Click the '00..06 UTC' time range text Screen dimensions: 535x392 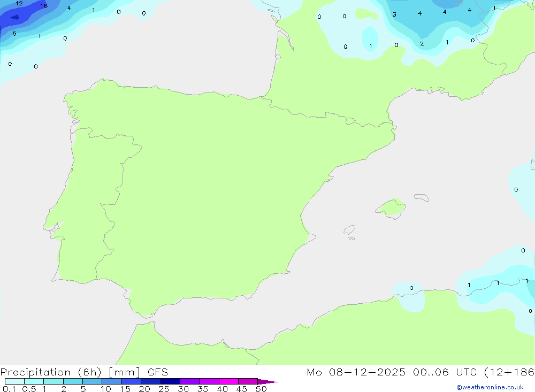pos(444,372)
